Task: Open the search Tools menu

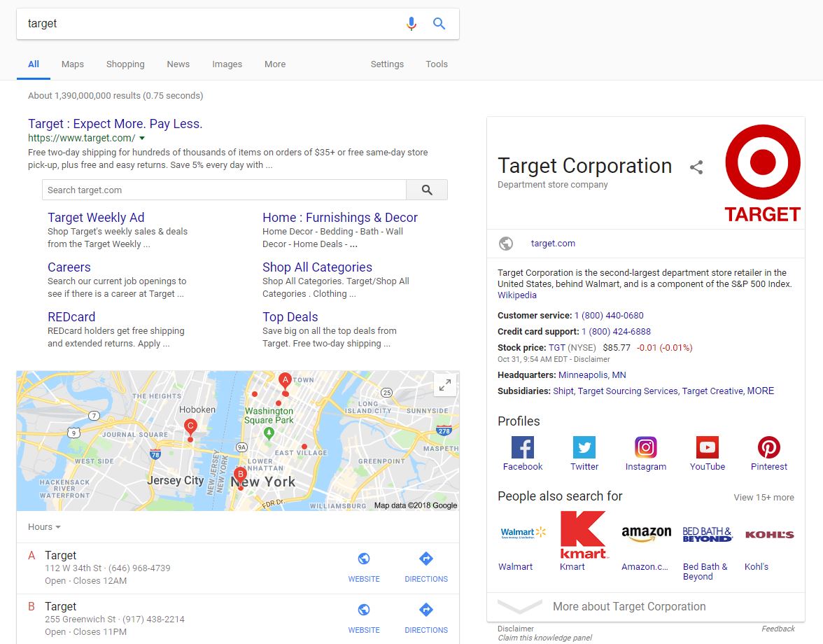Action: click(x=437, y=64)
